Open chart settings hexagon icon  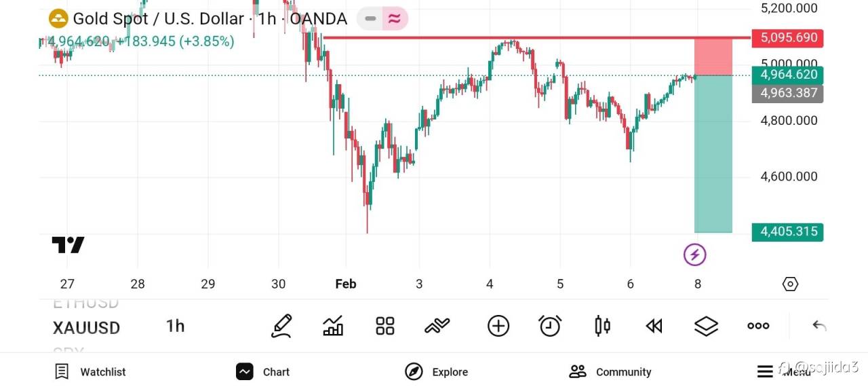coord(790,284)
